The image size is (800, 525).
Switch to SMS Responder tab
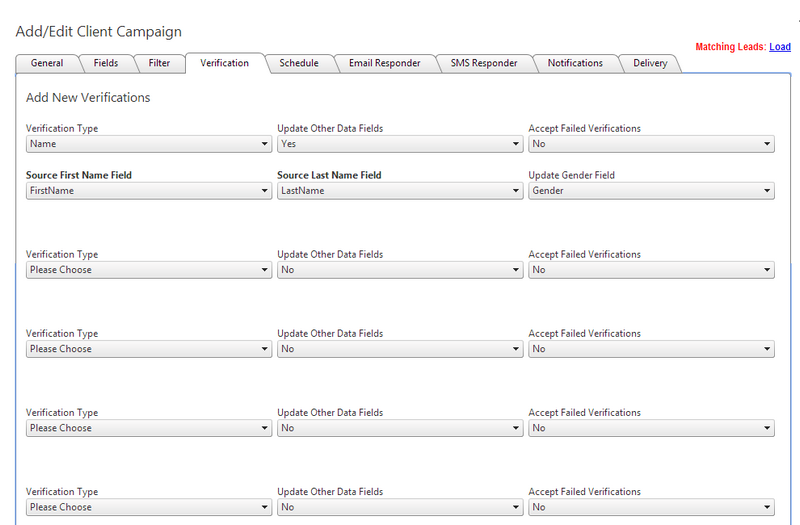484,63
